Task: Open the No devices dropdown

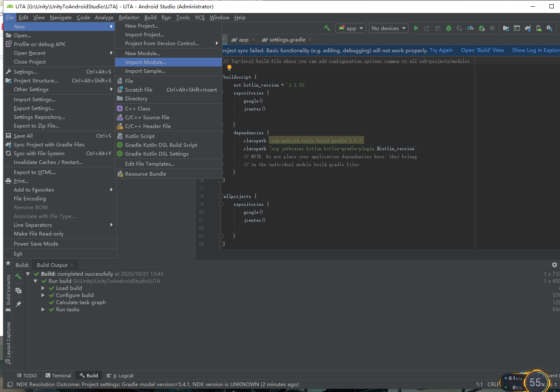Action: [x=389, y=28]
